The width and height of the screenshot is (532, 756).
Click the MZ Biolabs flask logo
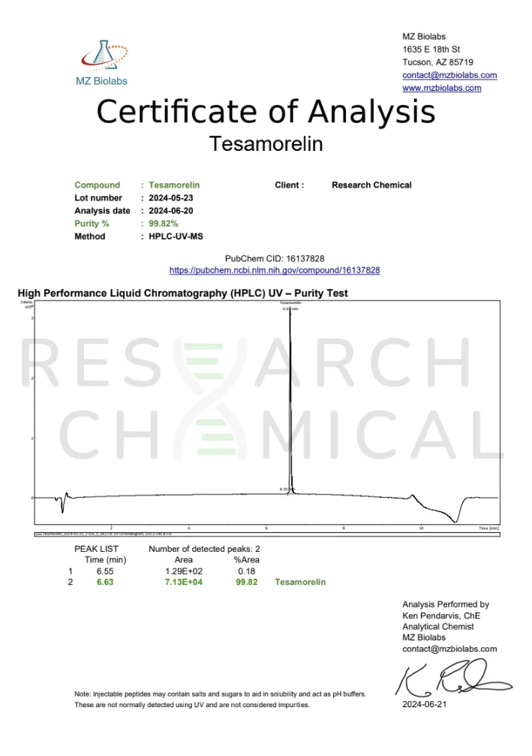click(x=102, y=56)
